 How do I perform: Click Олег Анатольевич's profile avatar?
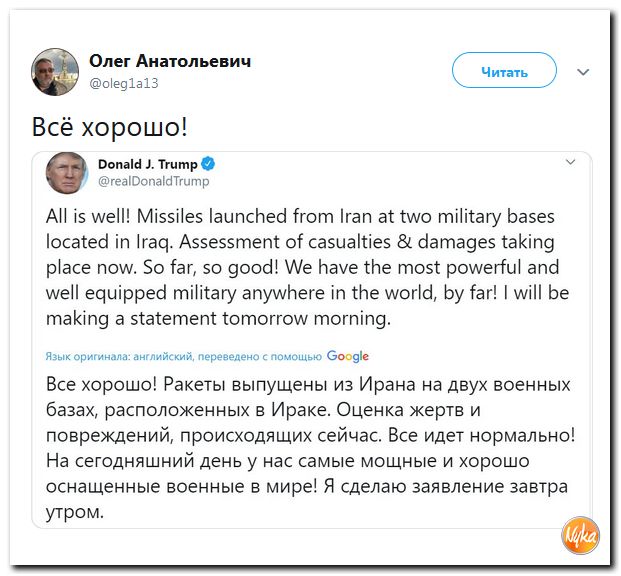pyautogui.click(x=55, y=71)
